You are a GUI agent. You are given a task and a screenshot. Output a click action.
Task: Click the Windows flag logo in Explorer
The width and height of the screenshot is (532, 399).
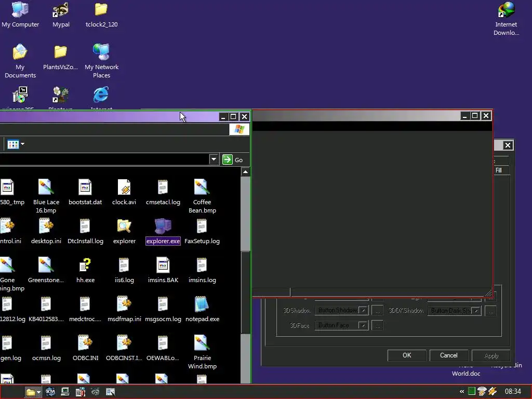[239, 129]
